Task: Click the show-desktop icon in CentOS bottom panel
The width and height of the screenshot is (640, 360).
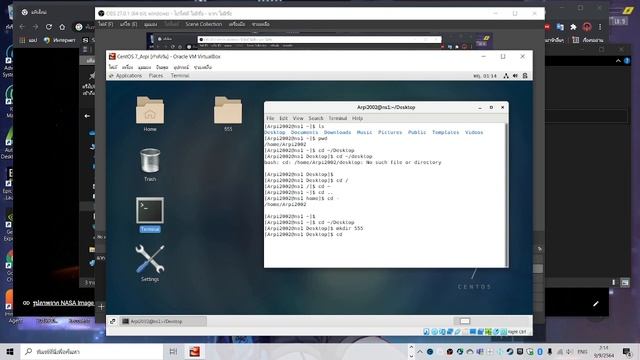Action: coord(113,322)
